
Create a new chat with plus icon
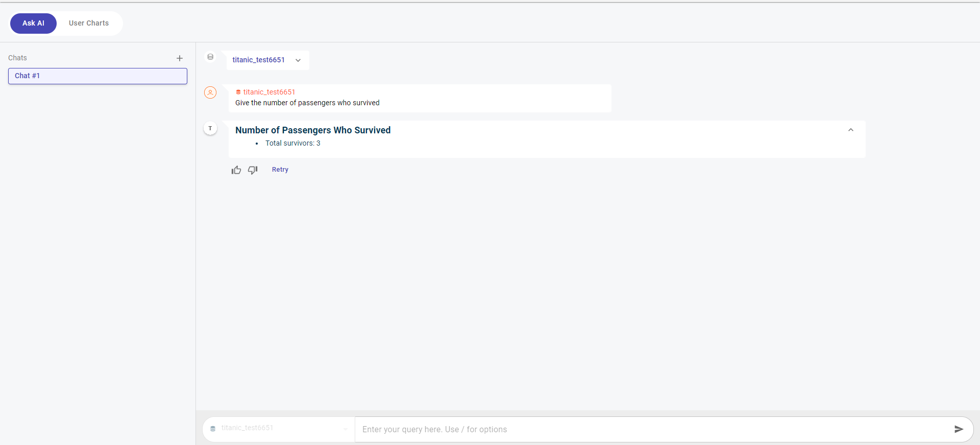coord(180,58)
